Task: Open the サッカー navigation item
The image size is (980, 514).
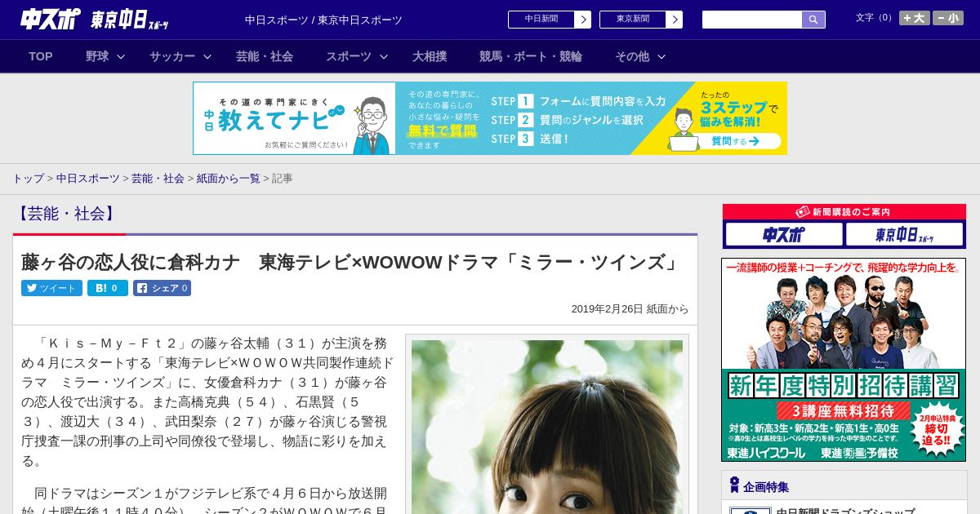Action: pos(171,56)
